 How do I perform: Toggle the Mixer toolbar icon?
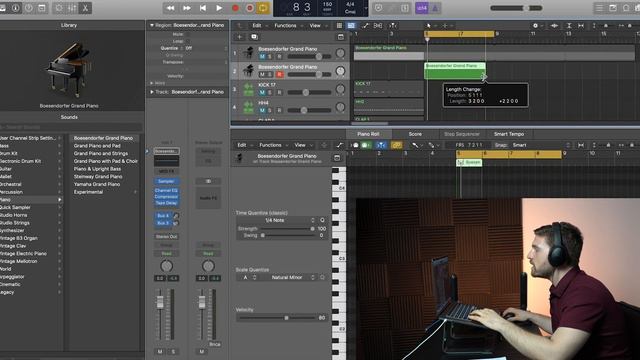click(x=72, y=8)
